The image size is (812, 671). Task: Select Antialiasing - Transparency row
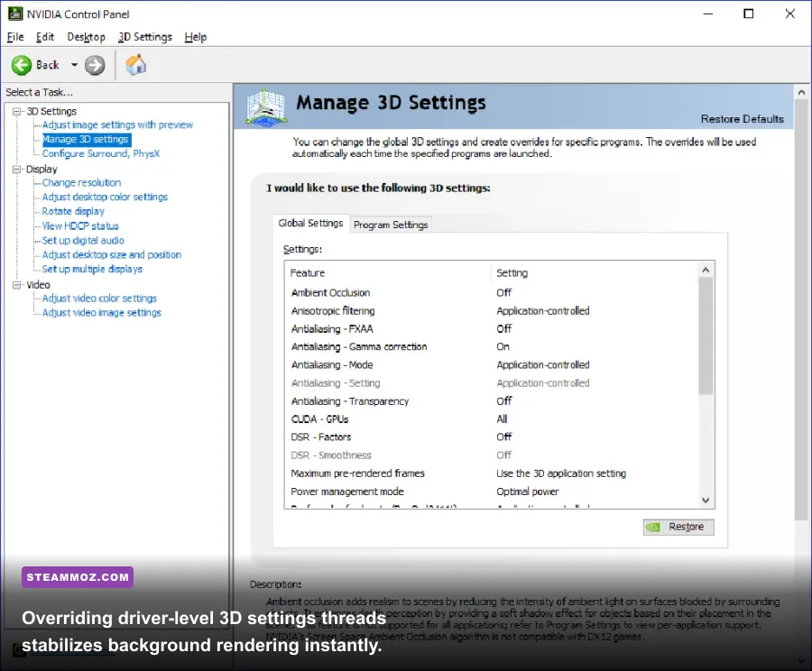491,401
